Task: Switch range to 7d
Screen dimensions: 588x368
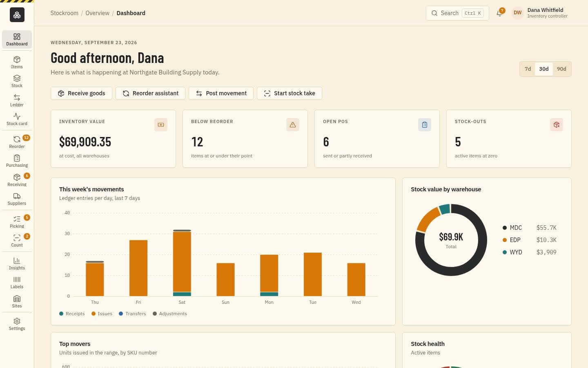Action: [528, 69]
